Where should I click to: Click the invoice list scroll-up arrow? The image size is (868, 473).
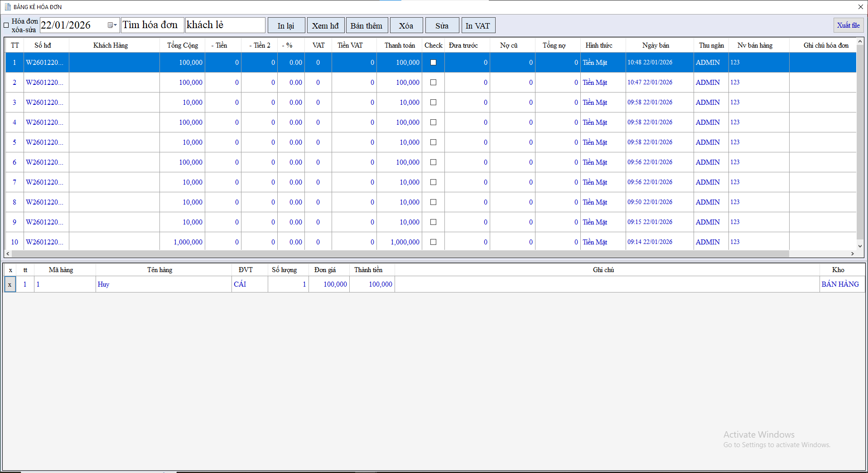pos(860,42)
